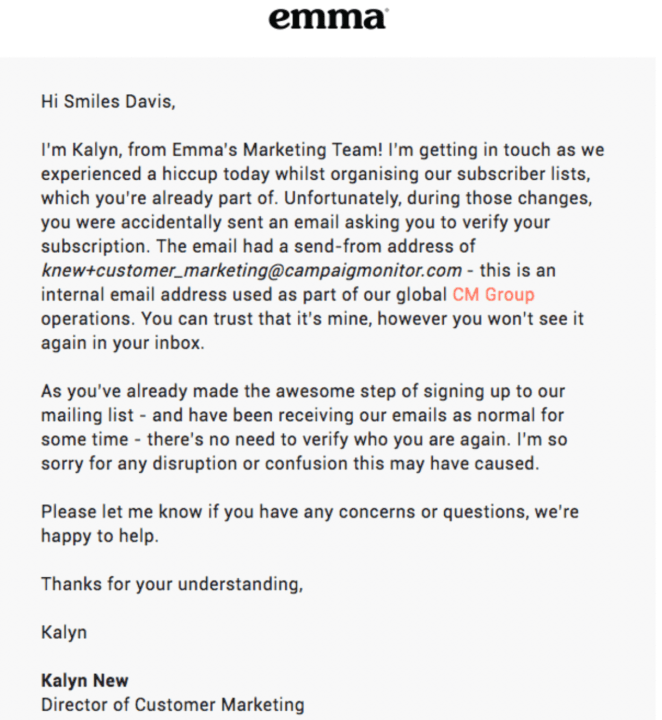
Task: Click the bold name Kalyn New
Action: (85, 681)
